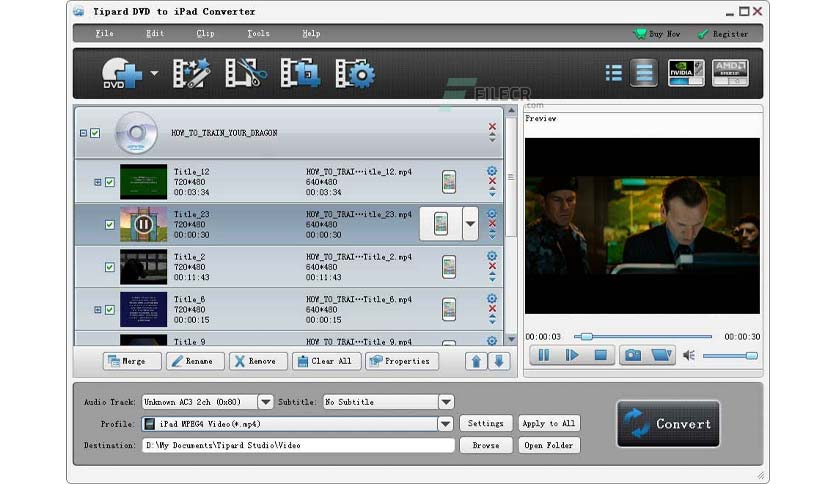This screenshot has width=836, height=484.
Task: Remove Title_2 using its red X
Action: coord(492,266)
